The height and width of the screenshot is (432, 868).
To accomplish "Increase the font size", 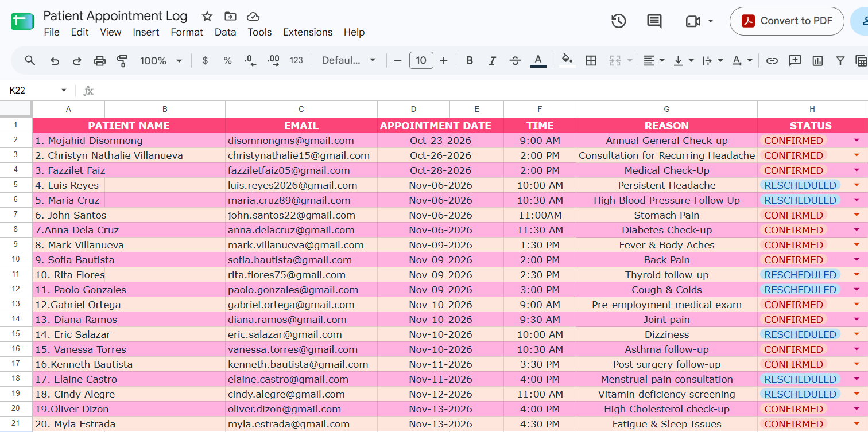I will tap(444, 60).
